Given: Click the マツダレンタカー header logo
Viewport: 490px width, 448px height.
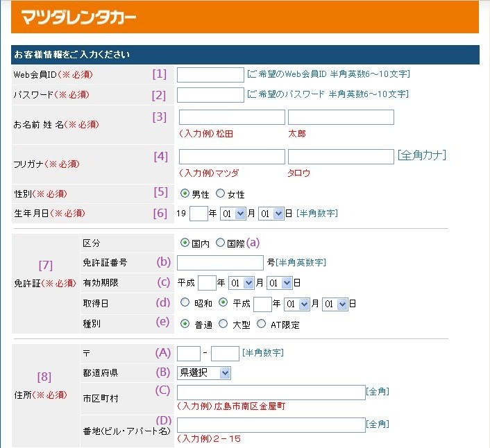Looking at the screenshot, I should coord(78,17).
